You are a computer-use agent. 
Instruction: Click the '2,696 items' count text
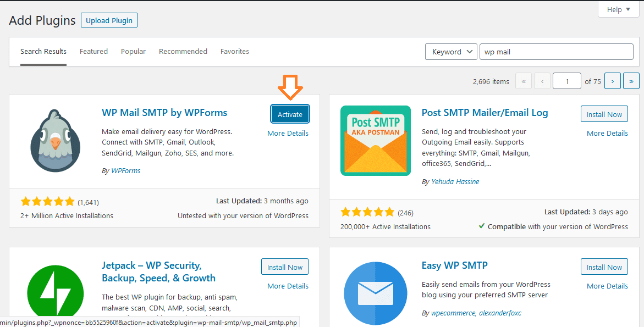point(491,82)
